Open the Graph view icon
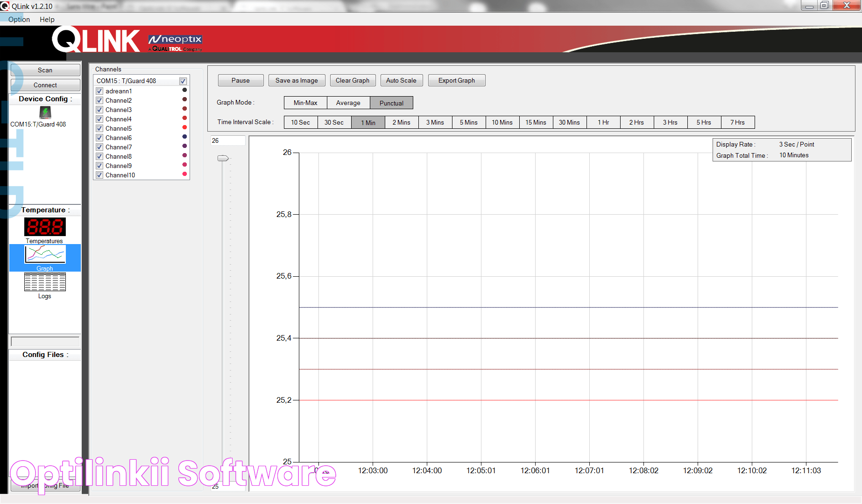862x504 pixels. [45, 254]
